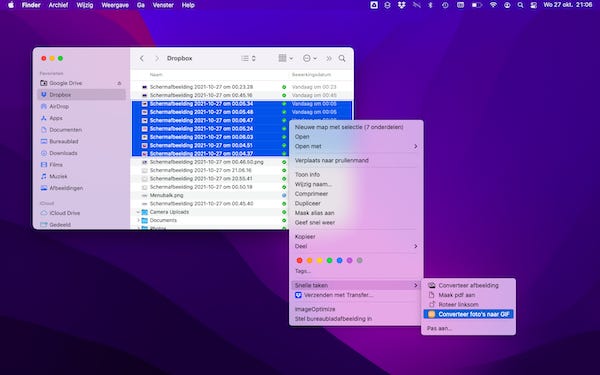Open Afbeeldingen in sidebar

(66, 188)
